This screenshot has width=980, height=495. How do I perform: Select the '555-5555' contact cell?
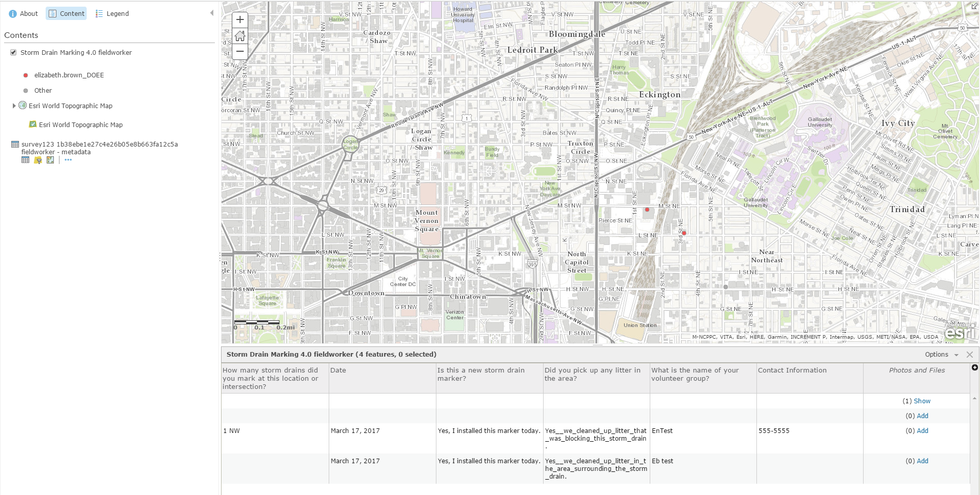pos(810,438)
